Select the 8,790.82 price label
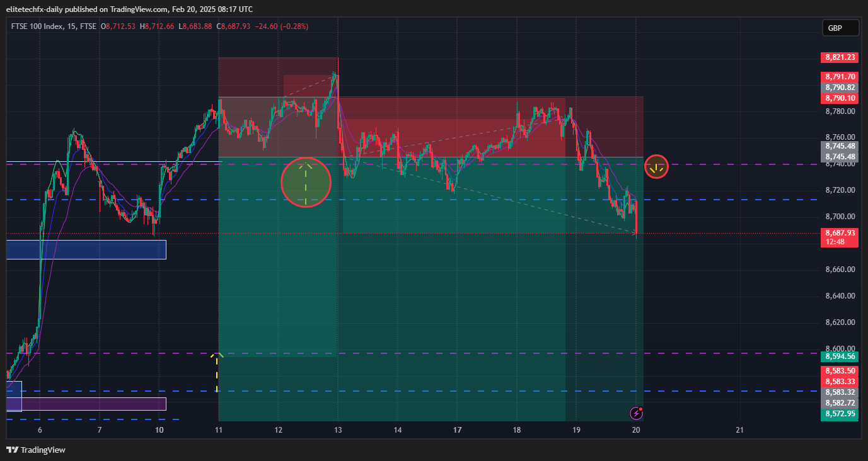Viewport: 868px width, 461px height. pos(839,88)
